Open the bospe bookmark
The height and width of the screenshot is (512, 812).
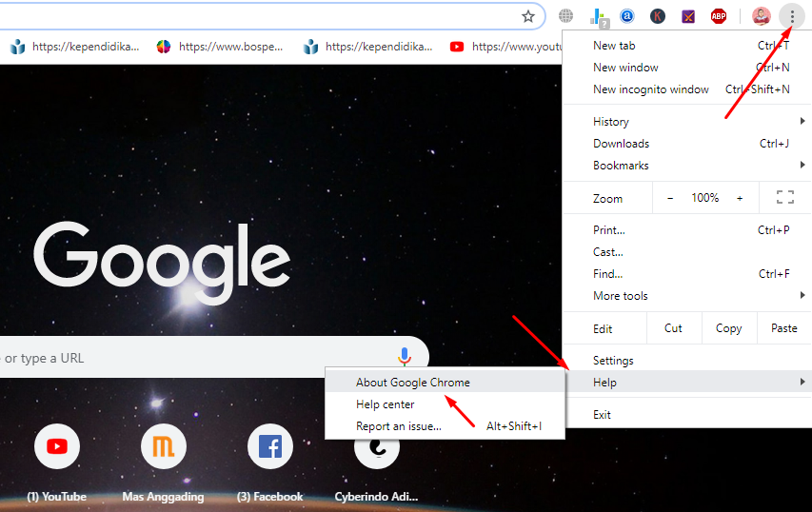click(220, 47)
